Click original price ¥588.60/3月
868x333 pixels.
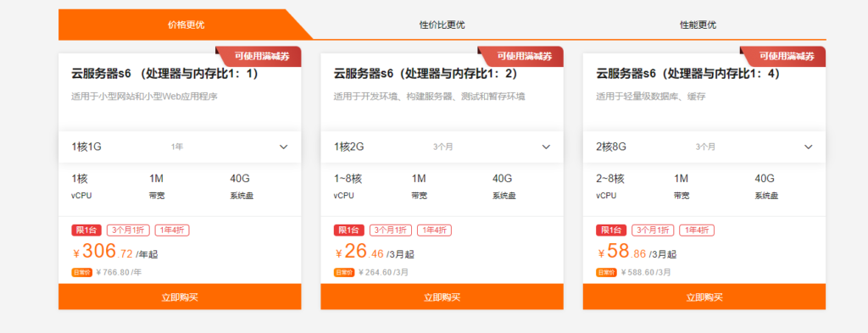(645, 272)
